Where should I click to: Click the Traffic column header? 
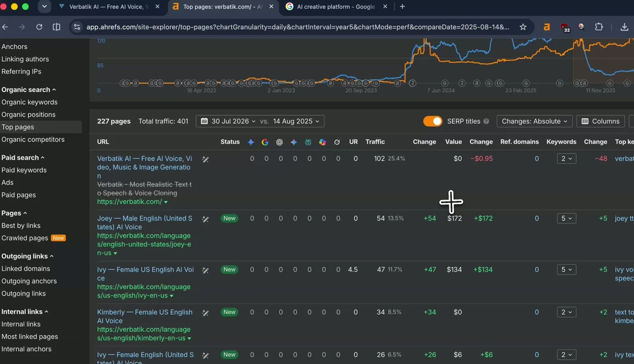coord(375,142)
